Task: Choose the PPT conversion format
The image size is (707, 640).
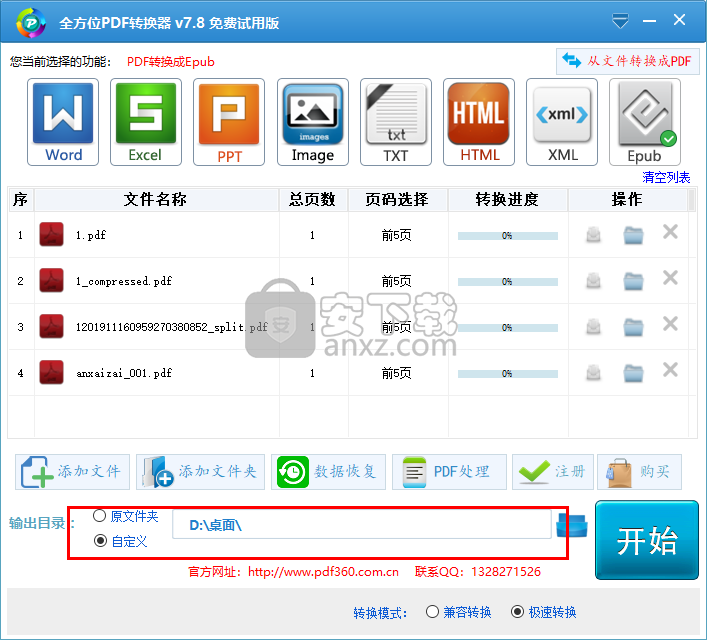Action: [x=229, y=122]
